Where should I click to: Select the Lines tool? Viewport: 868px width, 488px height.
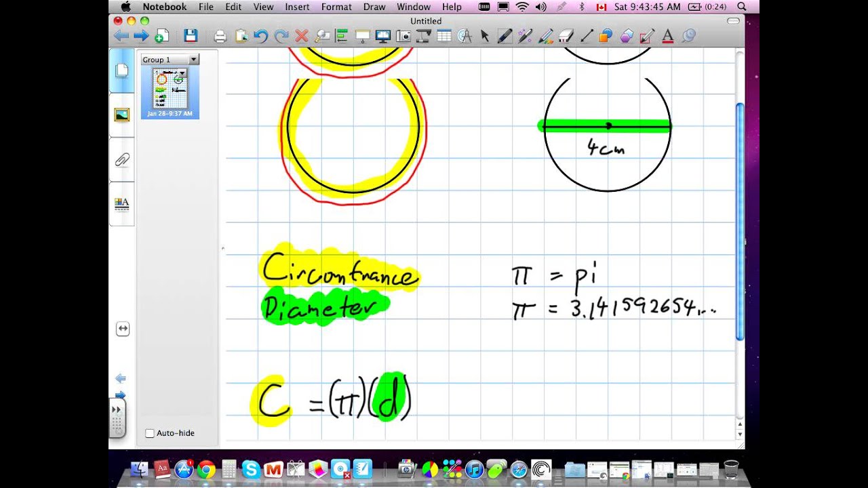tap(587, 36)
